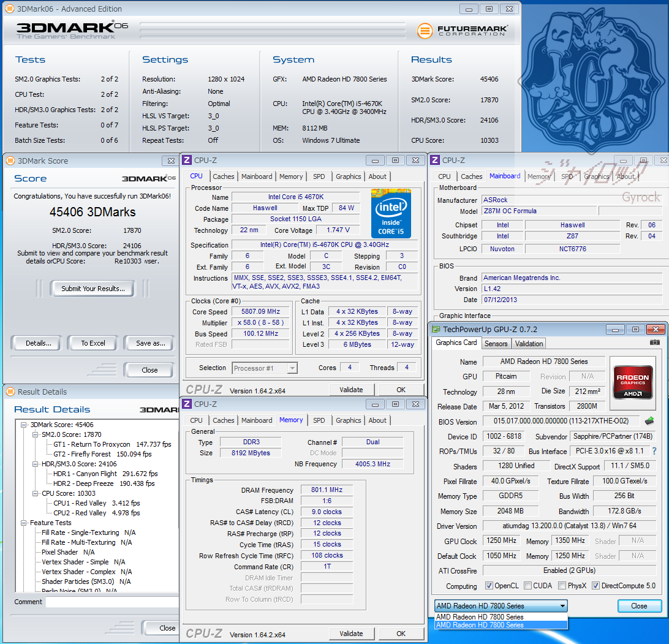Switch to Caches tab in CPU-Z CPU window
This screenshot has height=644, width=669.
[223, 176]
